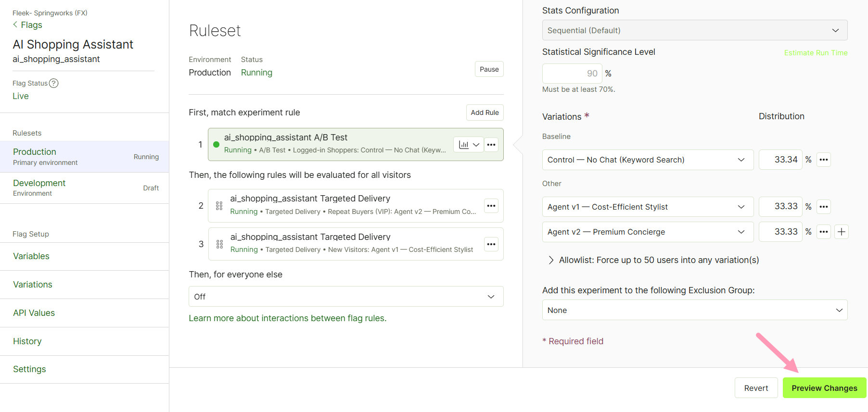Expand the Allowlist section
This screenshot has height=412, width=868.
click(x=654, y=260)
